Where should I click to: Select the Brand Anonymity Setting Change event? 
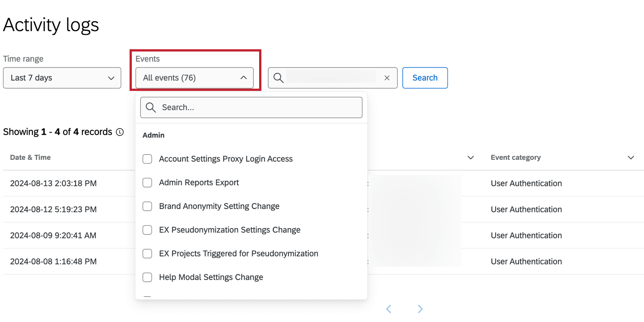147,206
